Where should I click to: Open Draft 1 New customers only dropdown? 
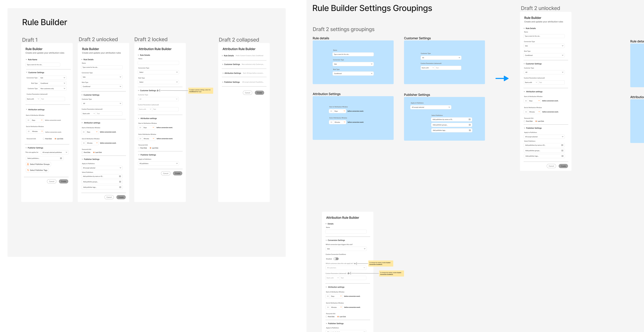tap(53, 89)
